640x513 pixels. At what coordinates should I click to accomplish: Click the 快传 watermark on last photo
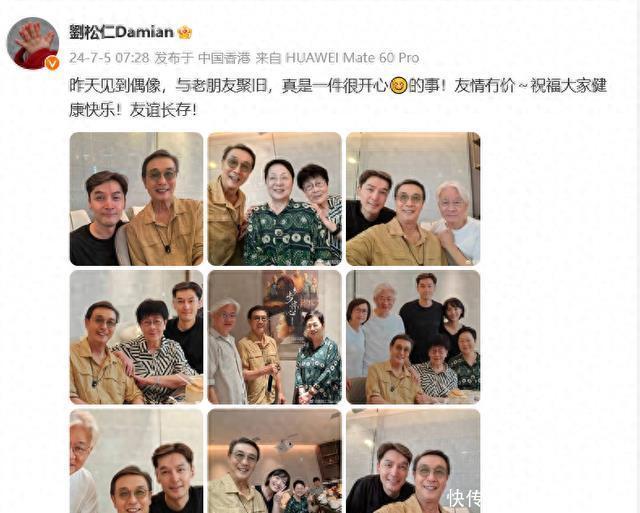point(464,498)
